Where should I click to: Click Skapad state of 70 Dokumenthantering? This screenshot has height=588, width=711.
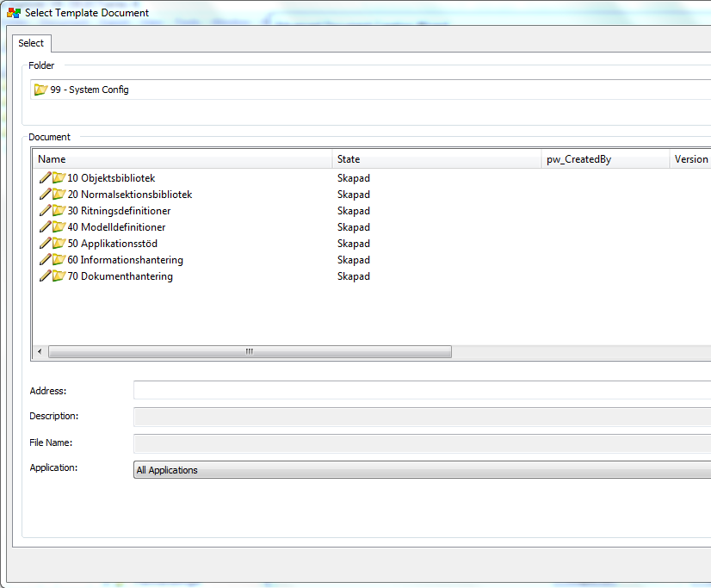pos(354,275)
